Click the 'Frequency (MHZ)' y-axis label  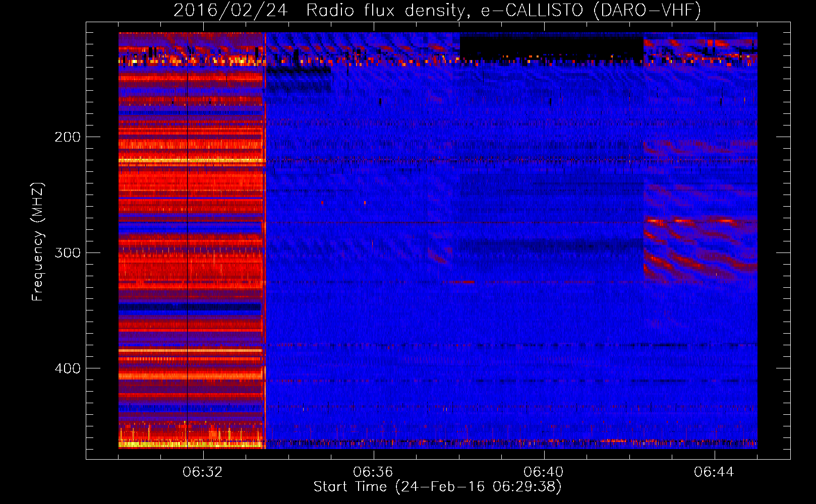click(38, 242)
